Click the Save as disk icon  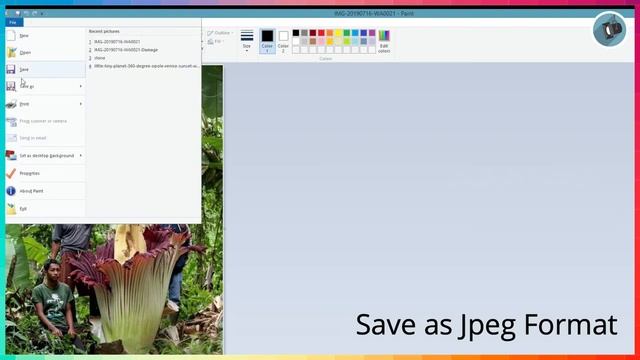(11, 86)
